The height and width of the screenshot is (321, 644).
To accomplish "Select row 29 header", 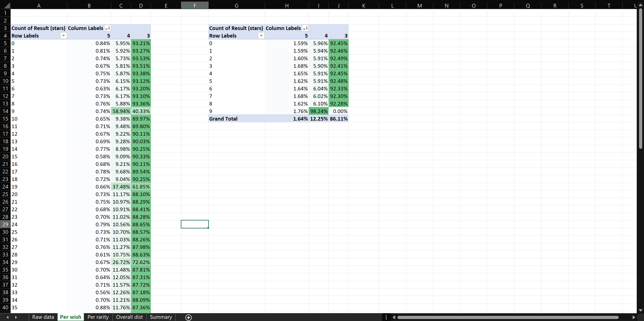I will coord(5,224).
